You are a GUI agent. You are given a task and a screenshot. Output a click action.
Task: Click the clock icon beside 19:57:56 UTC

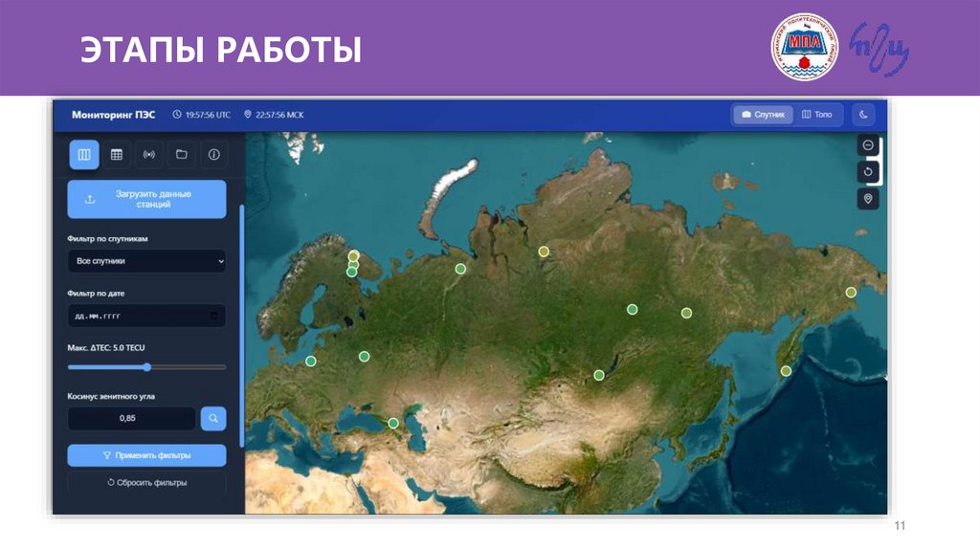[x=177, y=115]
